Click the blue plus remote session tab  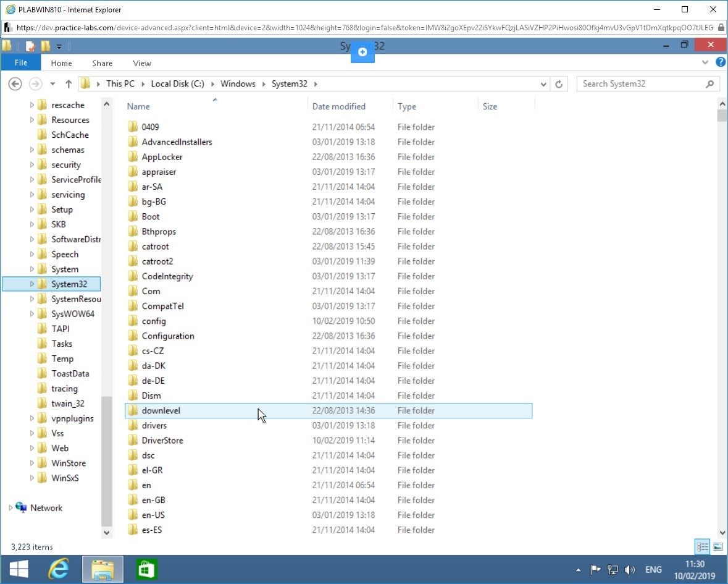[x=362, y=51]
